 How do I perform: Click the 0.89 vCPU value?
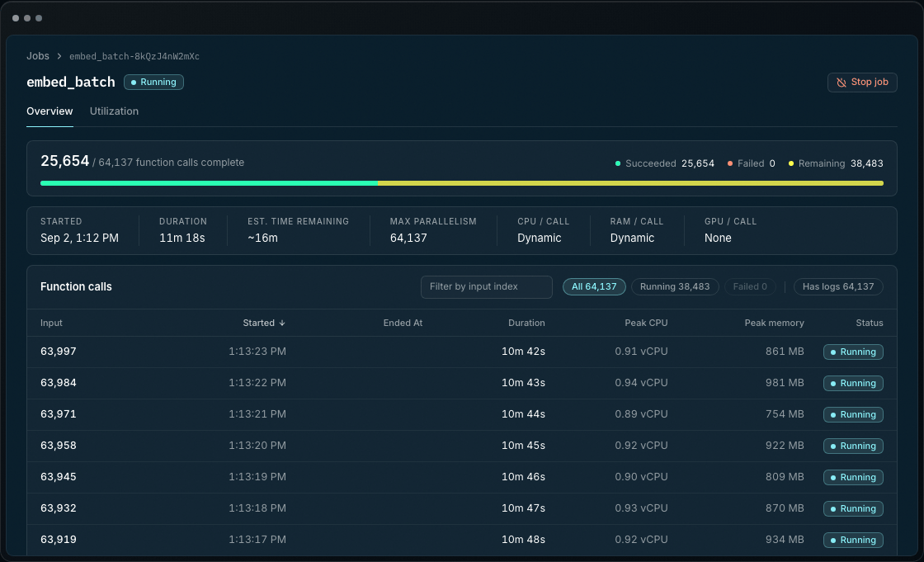[x=641, y=414]
